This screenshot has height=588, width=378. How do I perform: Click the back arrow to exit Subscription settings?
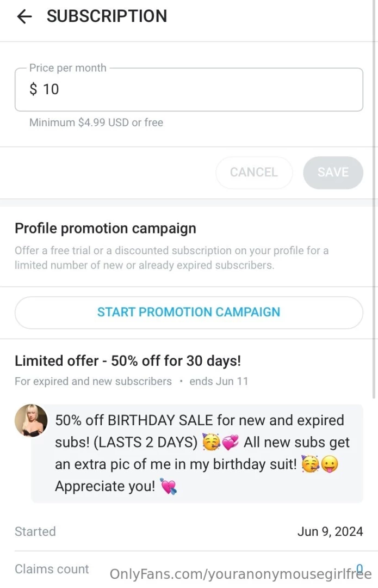(24, 16)
